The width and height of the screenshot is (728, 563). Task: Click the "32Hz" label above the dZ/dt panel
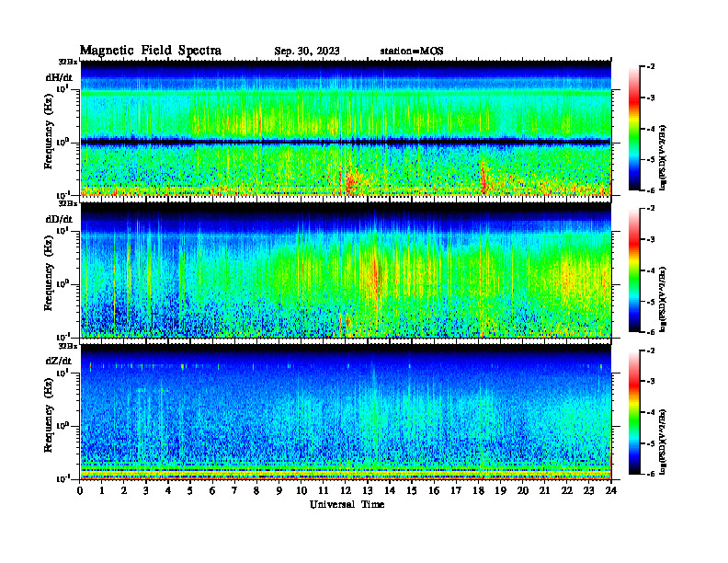pyautogui.click(x=68, y=346)
